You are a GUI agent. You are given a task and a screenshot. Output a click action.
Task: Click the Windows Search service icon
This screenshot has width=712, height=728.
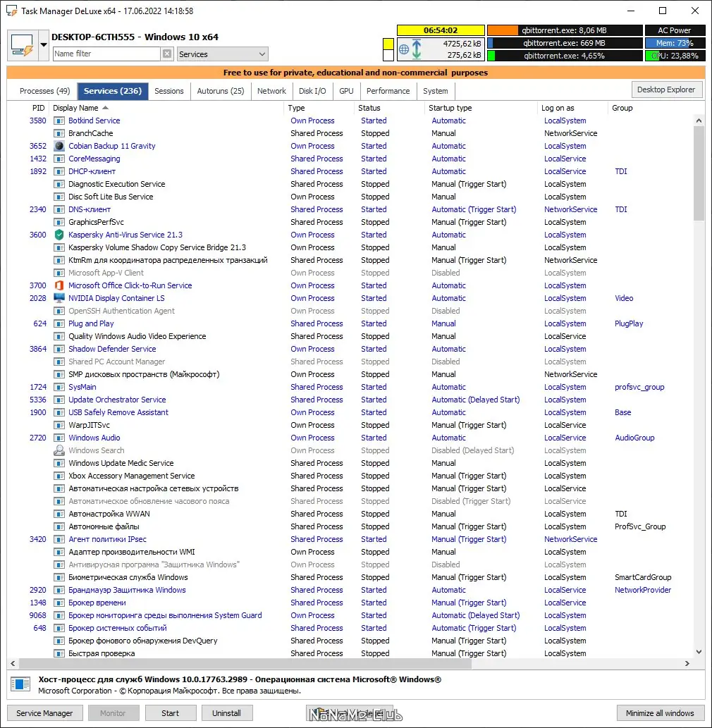click(x=59, y=450)
